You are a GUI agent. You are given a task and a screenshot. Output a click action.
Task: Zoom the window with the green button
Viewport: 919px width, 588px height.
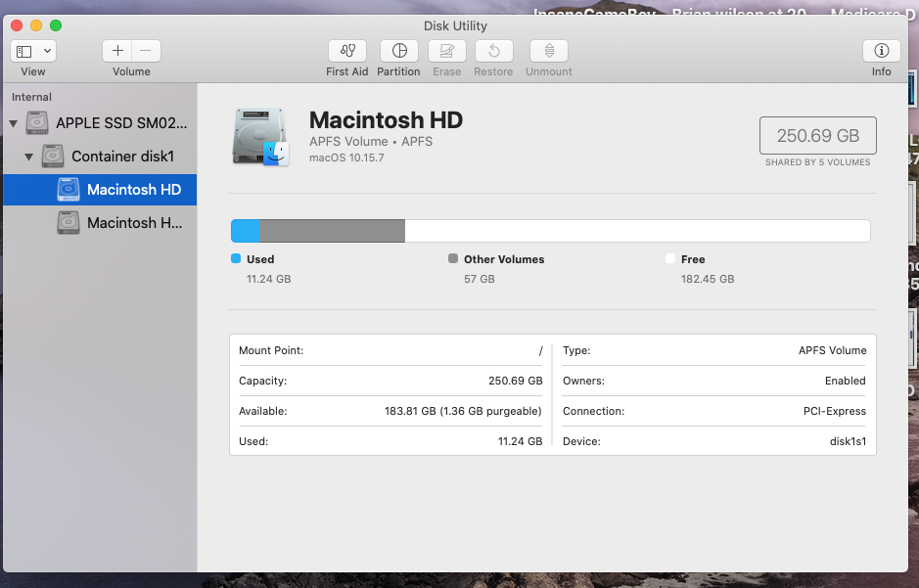pos(56,25)
